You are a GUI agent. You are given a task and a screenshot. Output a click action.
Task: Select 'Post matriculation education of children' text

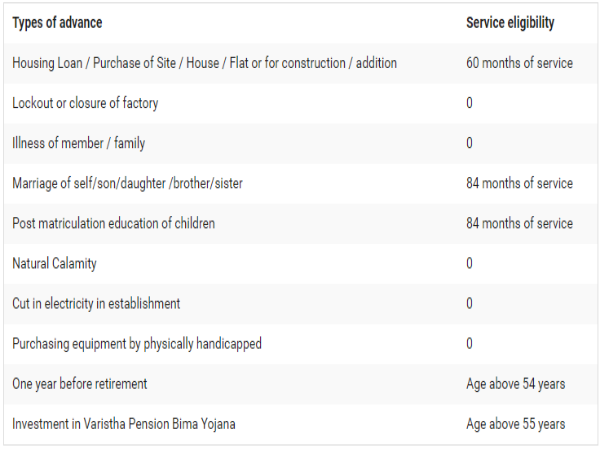click(x=113, y=223)
